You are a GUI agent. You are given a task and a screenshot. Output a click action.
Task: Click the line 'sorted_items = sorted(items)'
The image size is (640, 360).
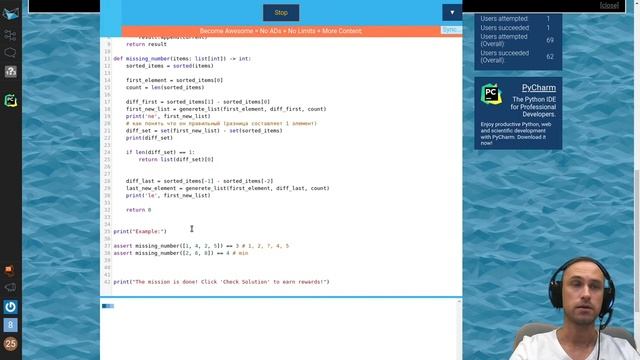click(x=169, y=66)
